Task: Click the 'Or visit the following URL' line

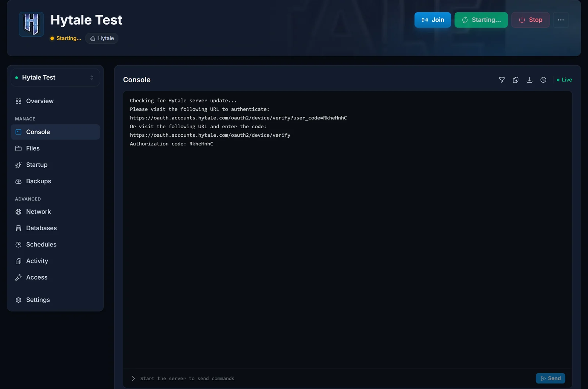Action: 198,126
